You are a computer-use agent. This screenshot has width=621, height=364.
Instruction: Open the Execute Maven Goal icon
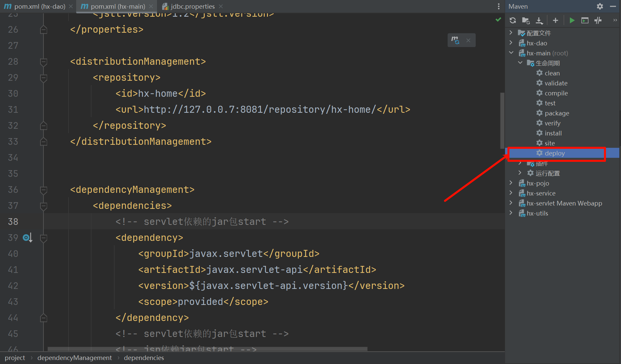[x=585, y=20]
